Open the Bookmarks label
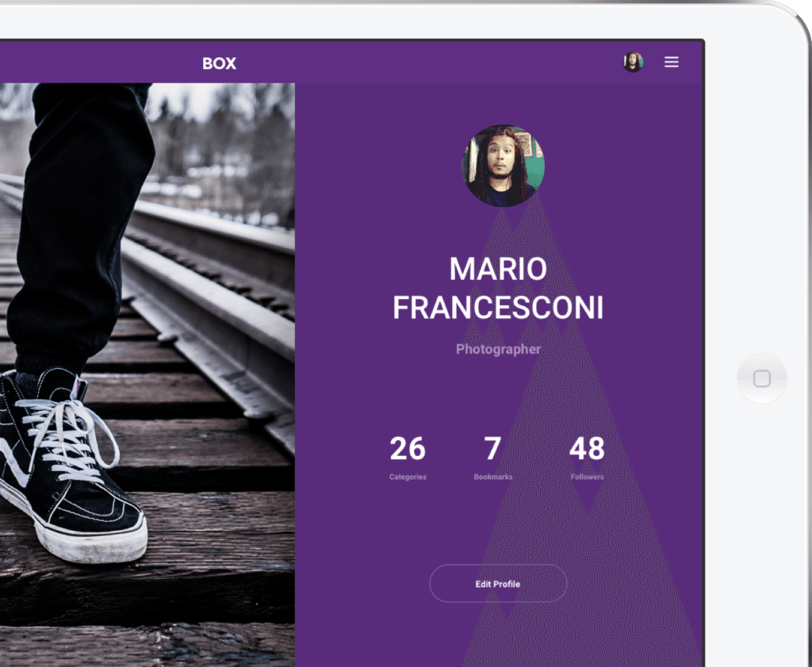Image resolution: width=812 pixels, height=667 pixels. 492,477
